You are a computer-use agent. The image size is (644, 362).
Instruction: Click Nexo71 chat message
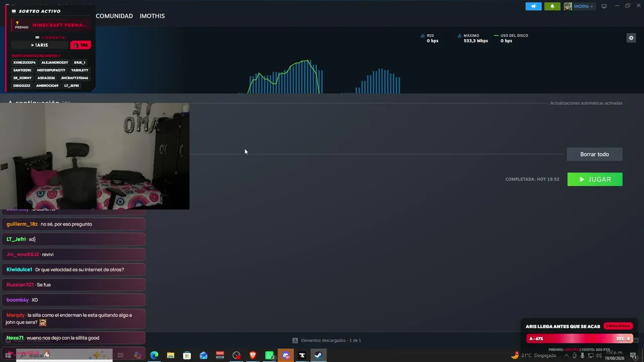pos(73,338)
